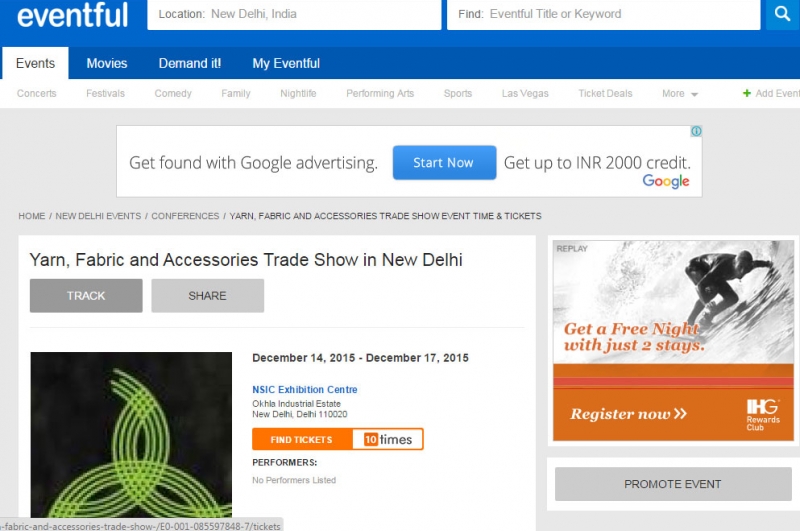Click the Location input field
The height and width of the screenshot is (531, 800).
294,15
